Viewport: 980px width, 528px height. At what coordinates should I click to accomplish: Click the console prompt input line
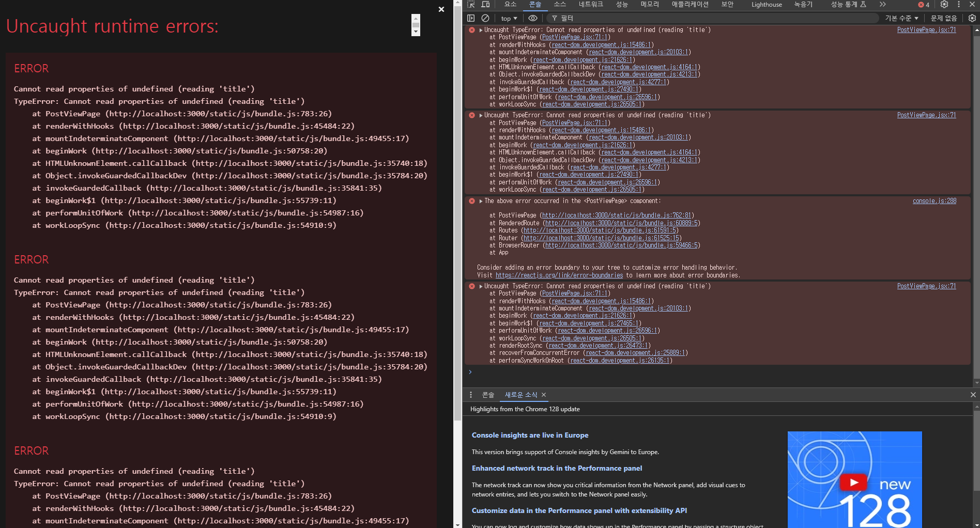click(718, 372)
